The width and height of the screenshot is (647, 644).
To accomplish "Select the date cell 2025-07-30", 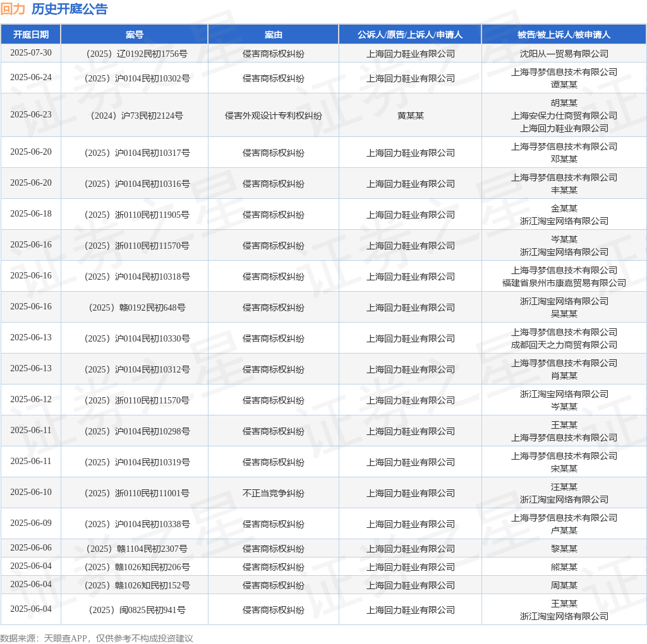I will click(31, 53).
